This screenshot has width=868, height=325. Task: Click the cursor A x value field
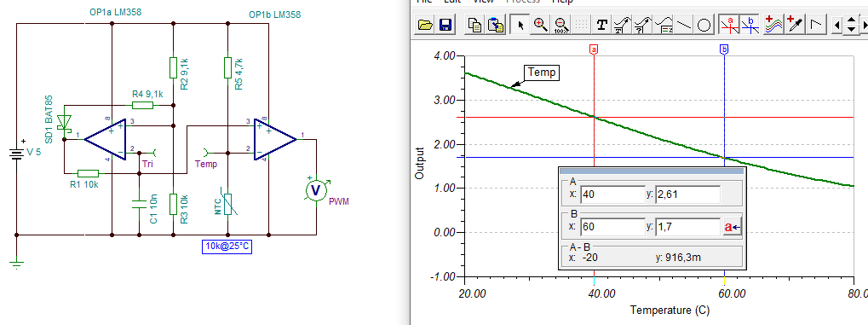click(x=612, y=194)
